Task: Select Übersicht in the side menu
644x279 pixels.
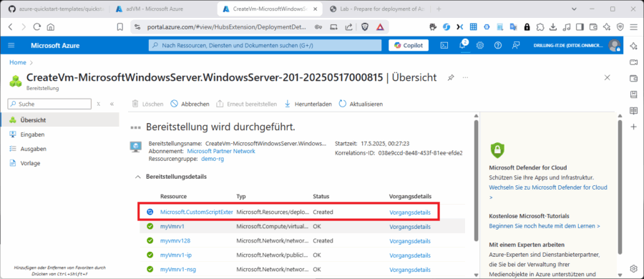Action: click(x=59, y=120)
